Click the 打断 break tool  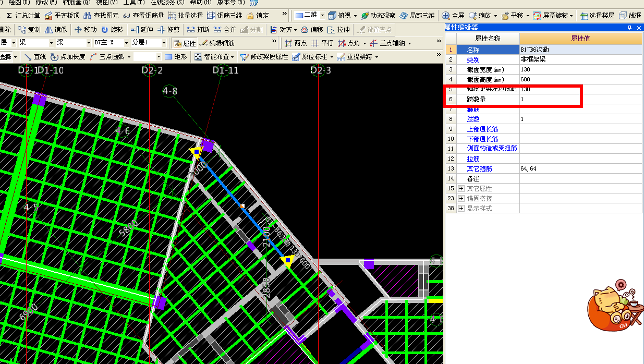pos(198,30)
